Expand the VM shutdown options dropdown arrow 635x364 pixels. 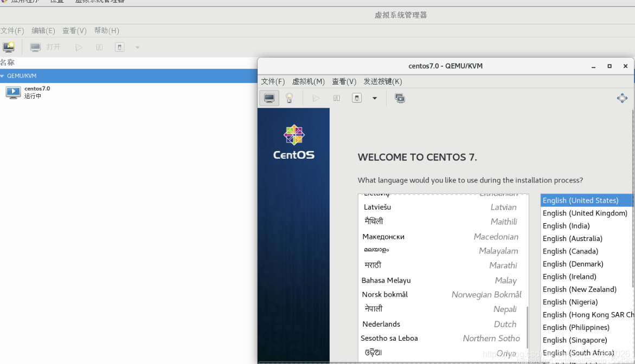coord(375,98)
